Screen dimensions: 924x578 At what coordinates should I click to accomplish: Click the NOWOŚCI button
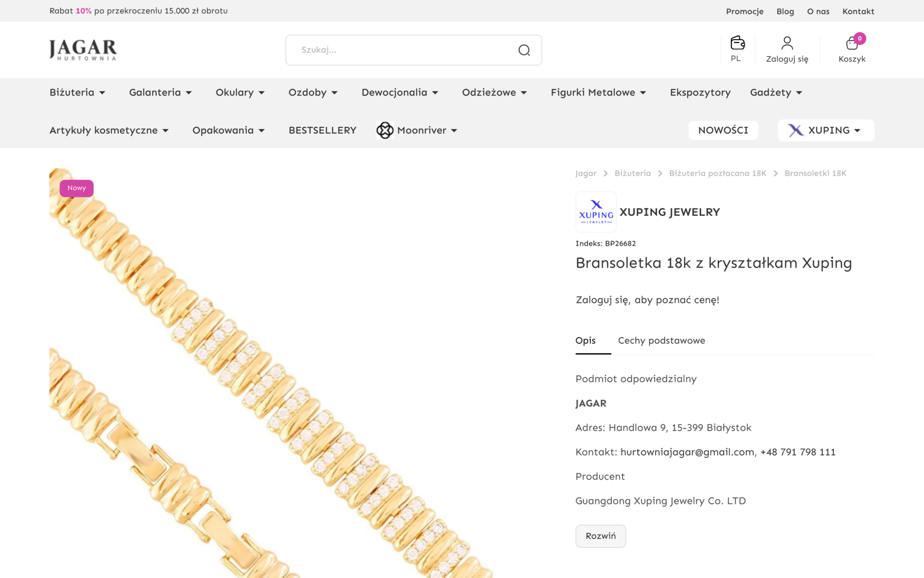tap(723, 131)
